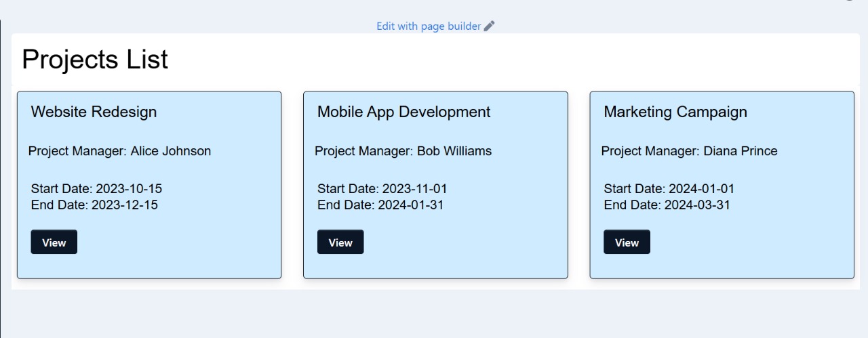Click Start Date: 2024-01-01
This screenshot has width=868, height=338.
(669, 189)
